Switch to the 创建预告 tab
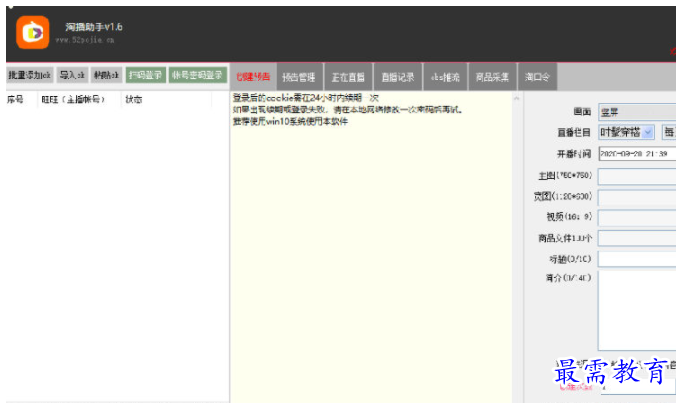 [253, 77]
